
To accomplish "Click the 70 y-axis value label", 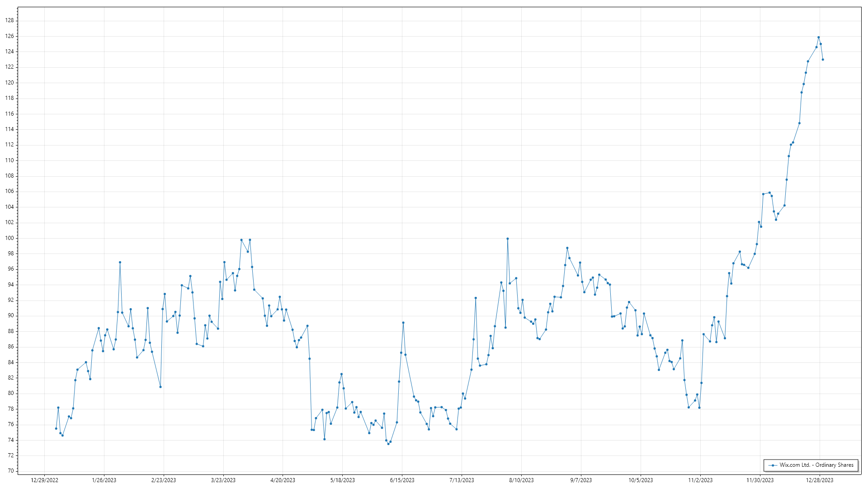I will pos(11,471).
